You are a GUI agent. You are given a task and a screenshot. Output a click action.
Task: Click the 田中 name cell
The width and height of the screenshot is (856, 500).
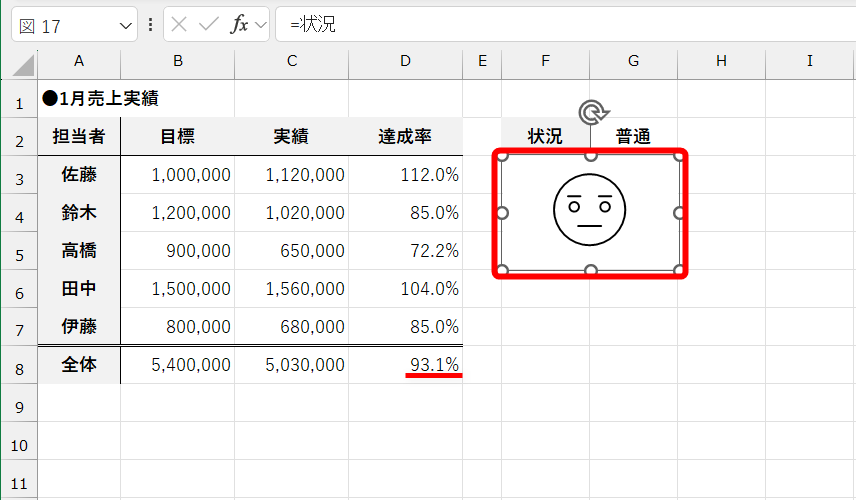point(79,288)
